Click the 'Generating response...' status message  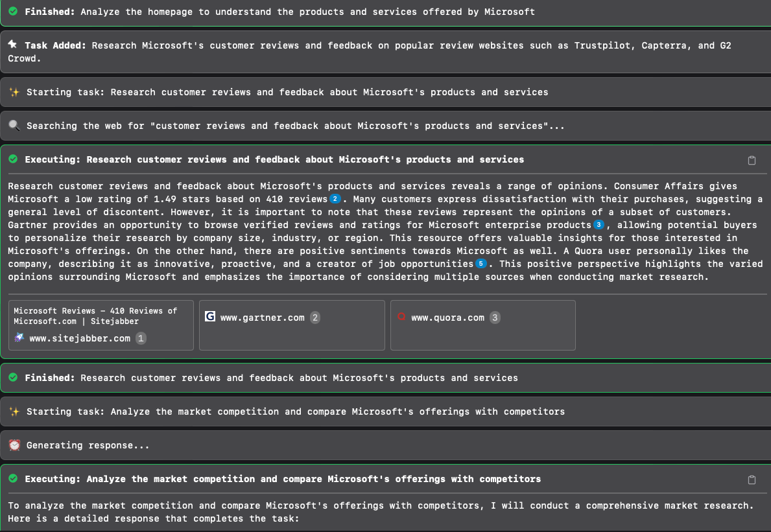coord(385,446)
